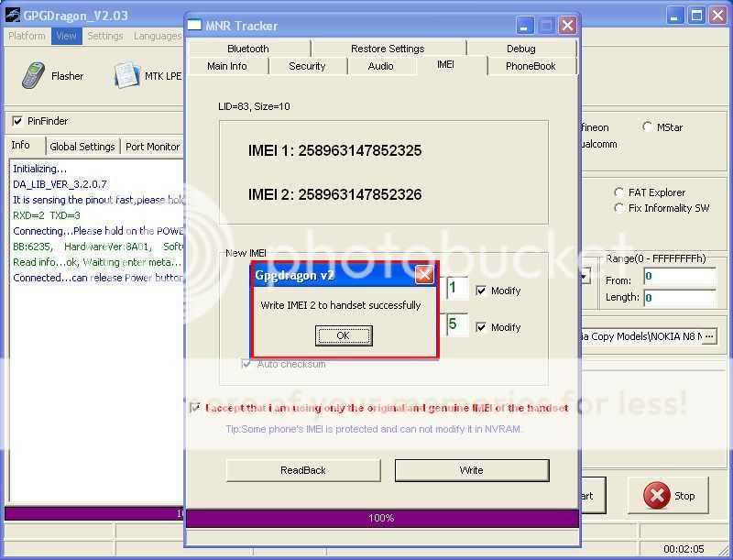Click the Stop button
733x560 pixels.
(x=669, y=496)
